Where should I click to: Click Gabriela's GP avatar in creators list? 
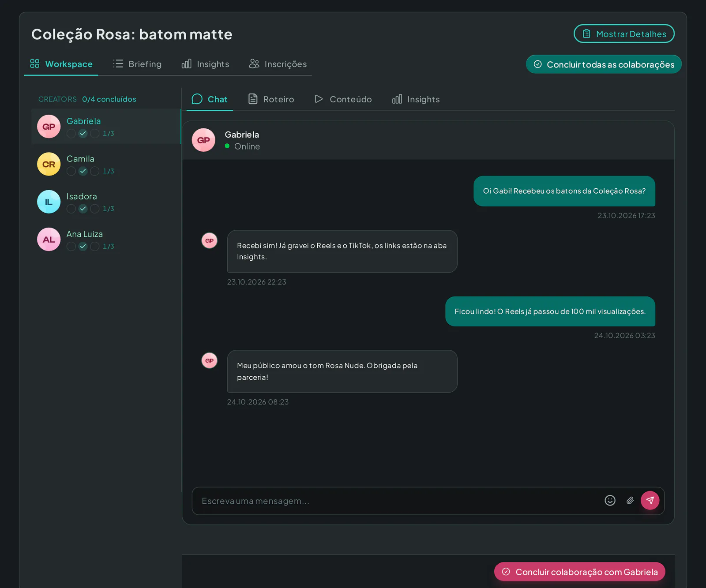pyautogui.click(x=49, y=127)
